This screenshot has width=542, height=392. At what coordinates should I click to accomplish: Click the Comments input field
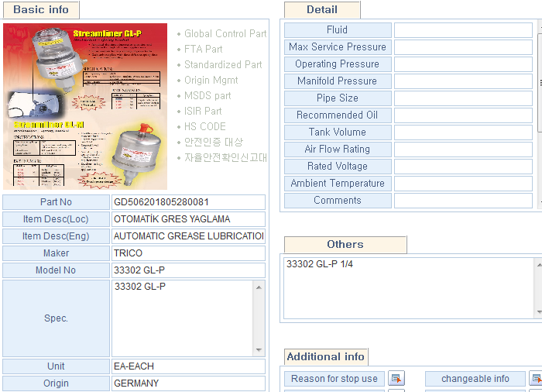click(463, 201)
